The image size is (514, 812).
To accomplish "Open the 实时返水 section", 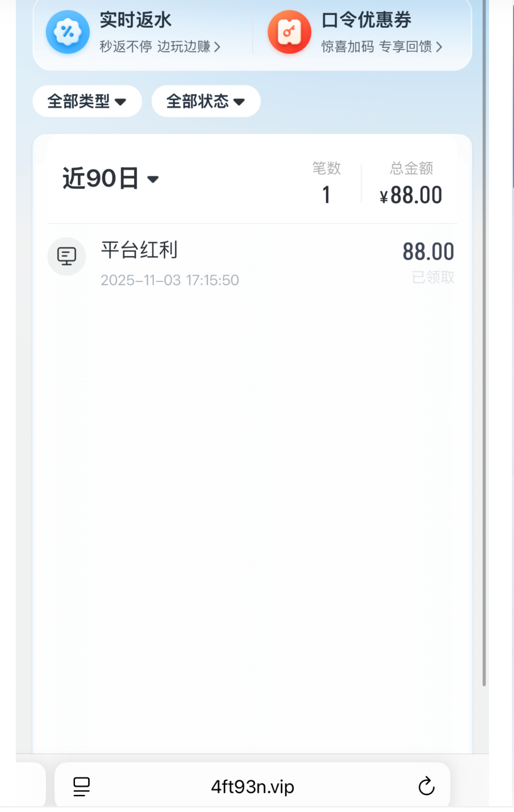I will pyautogui.click(x=136, y=20).
